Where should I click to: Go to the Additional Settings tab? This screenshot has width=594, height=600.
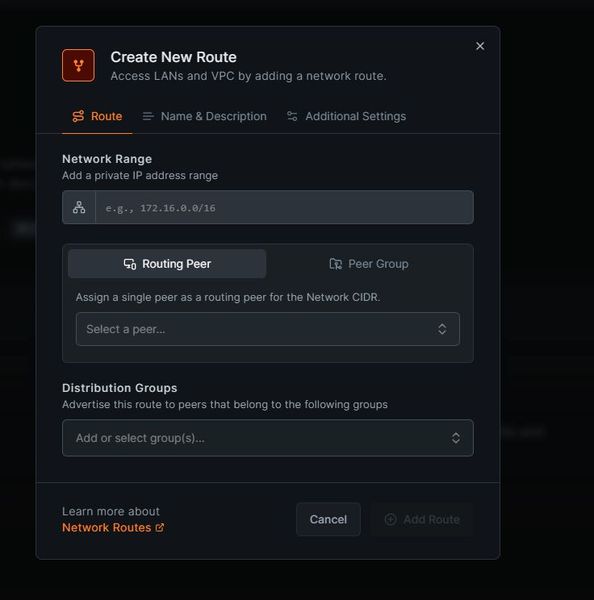point(346,116)
